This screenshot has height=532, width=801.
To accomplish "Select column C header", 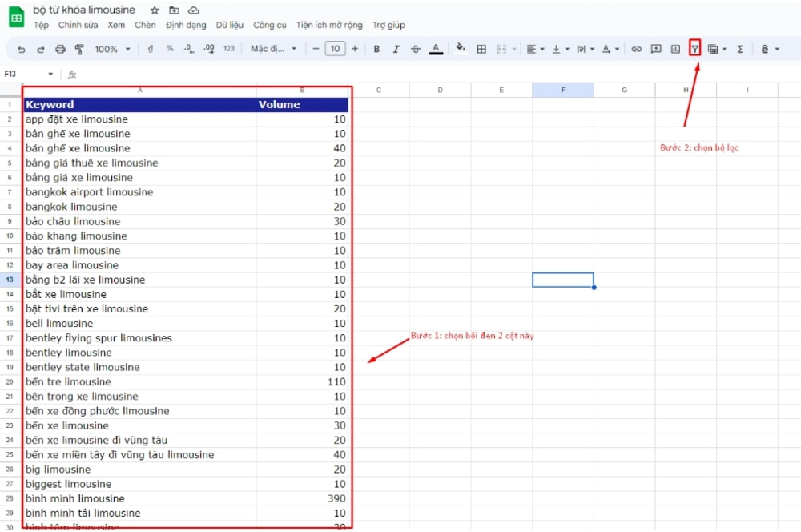I will tap(379, 90).
